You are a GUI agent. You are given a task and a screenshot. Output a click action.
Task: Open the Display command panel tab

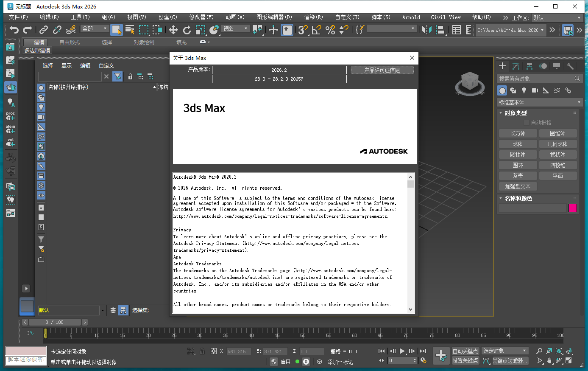(557, 66)
